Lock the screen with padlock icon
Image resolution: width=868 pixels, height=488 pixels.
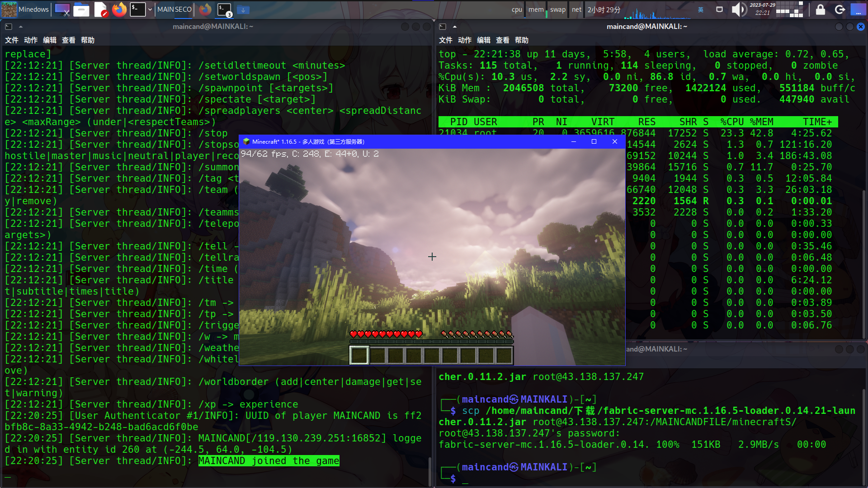[821, 9]
